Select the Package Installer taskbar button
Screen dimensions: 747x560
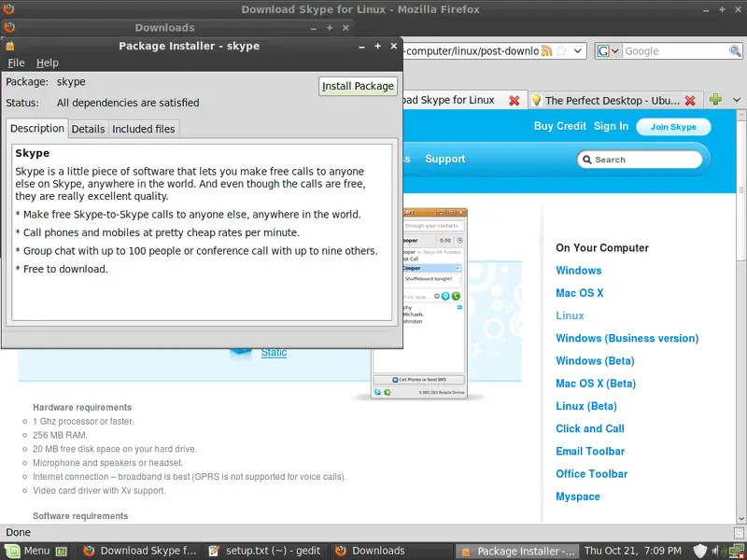click(x=518, y=551)
